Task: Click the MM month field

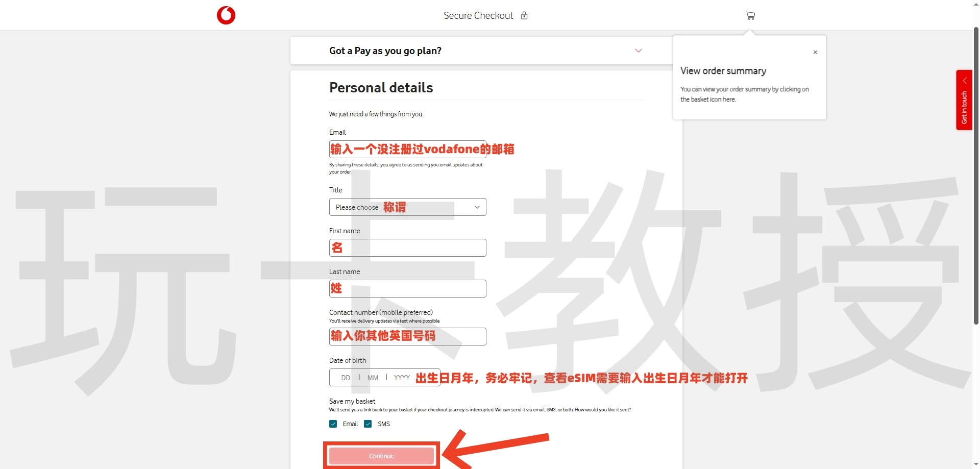Action: (x=373, y=378)
